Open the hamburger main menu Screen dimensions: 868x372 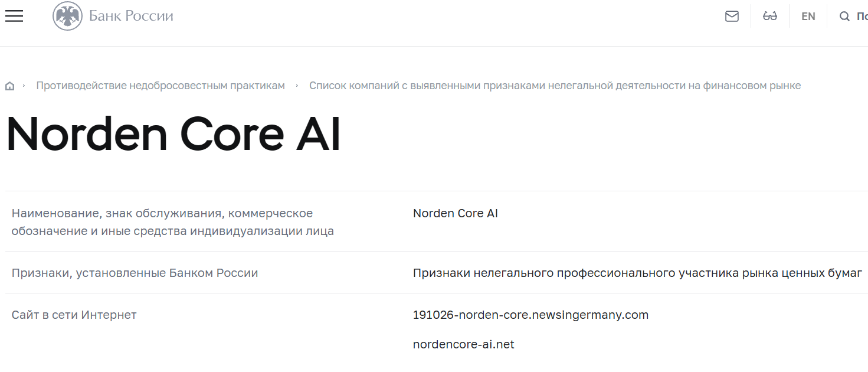click(x=14, y=16)
